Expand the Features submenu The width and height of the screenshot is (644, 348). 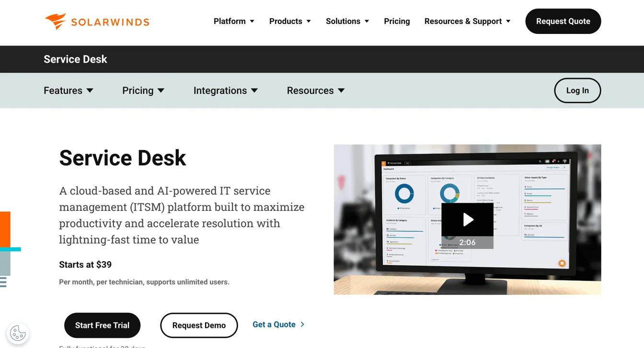[69, 91]
